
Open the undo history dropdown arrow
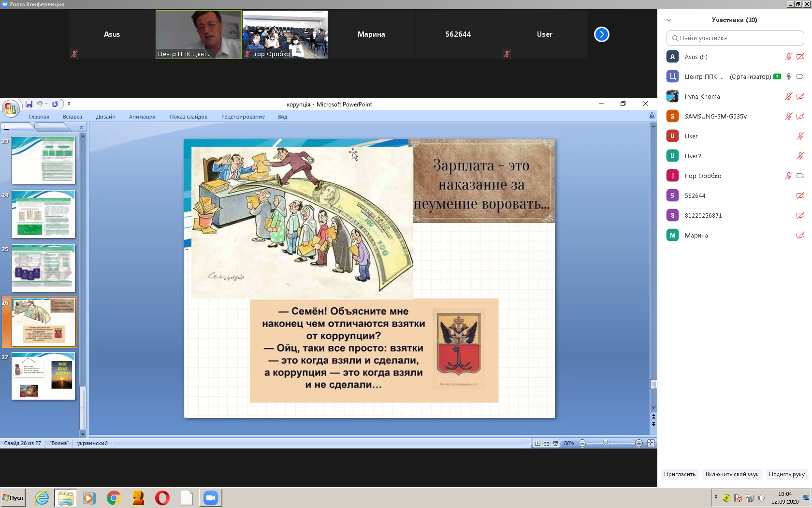46,104
